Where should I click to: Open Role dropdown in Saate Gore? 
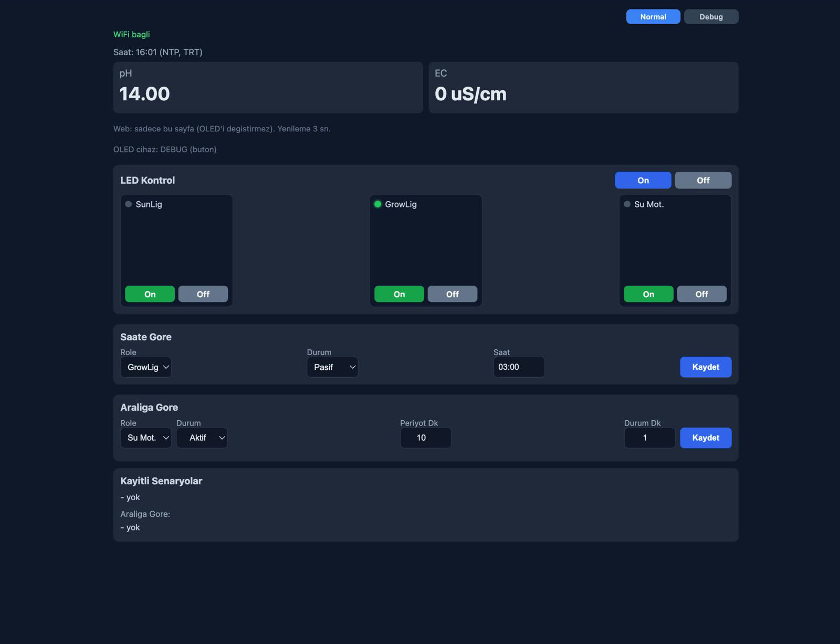146,367
